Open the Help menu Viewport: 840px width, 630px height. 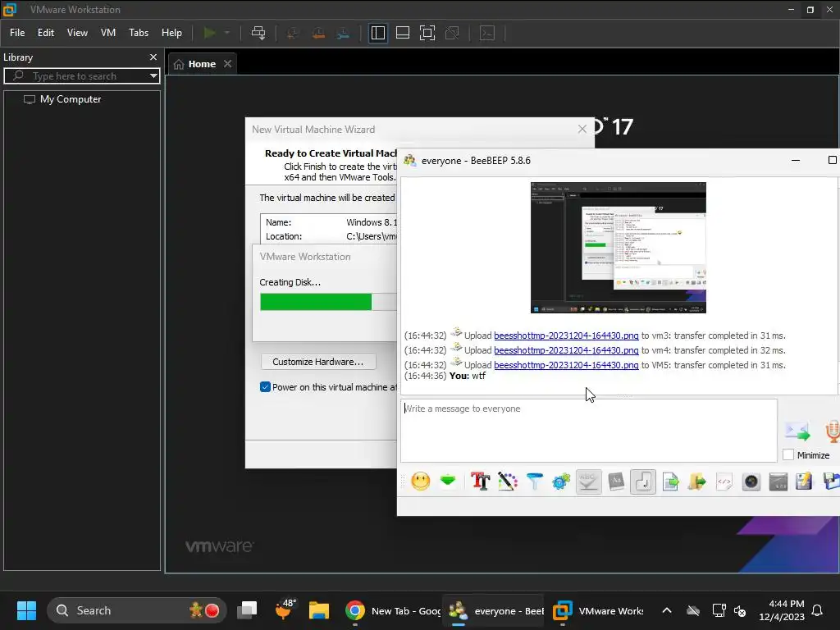coord(171,33)
